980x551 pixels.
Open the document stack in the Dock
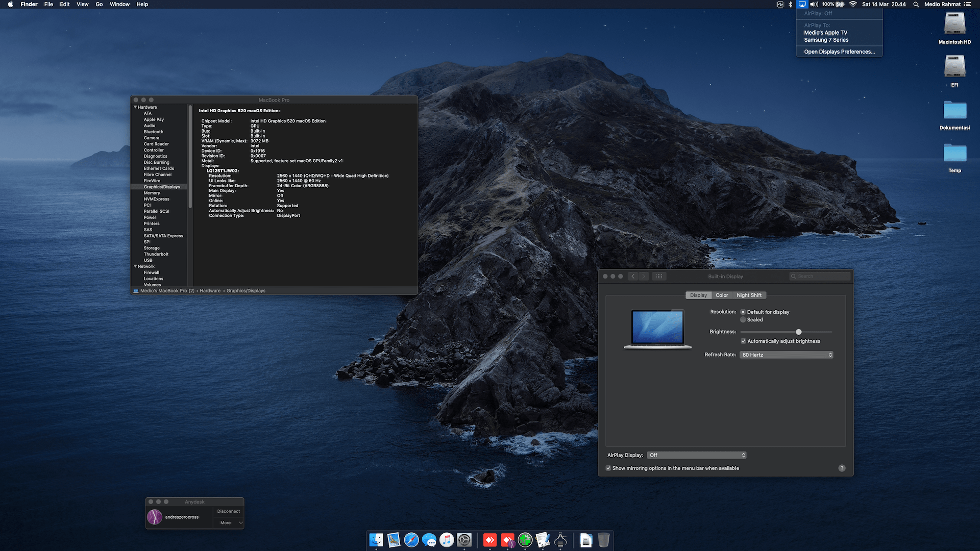click(586, 540)
